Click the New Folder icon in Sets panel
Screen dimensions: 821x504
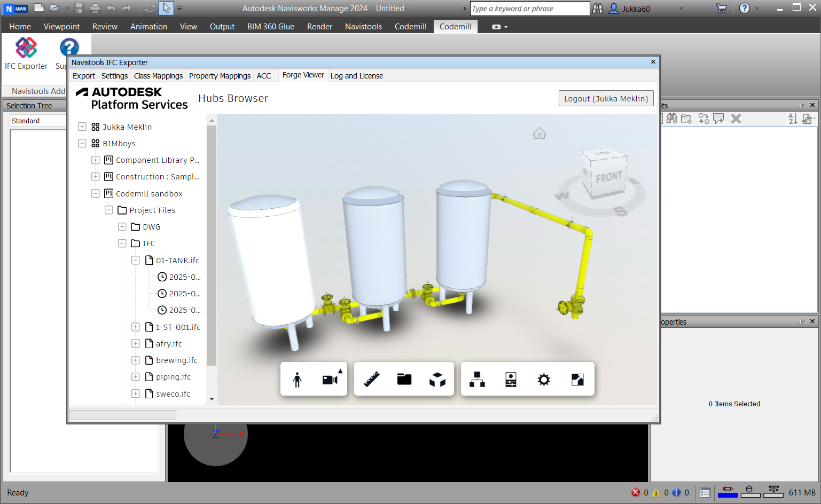pyautogui.click(x=686, y=119)
